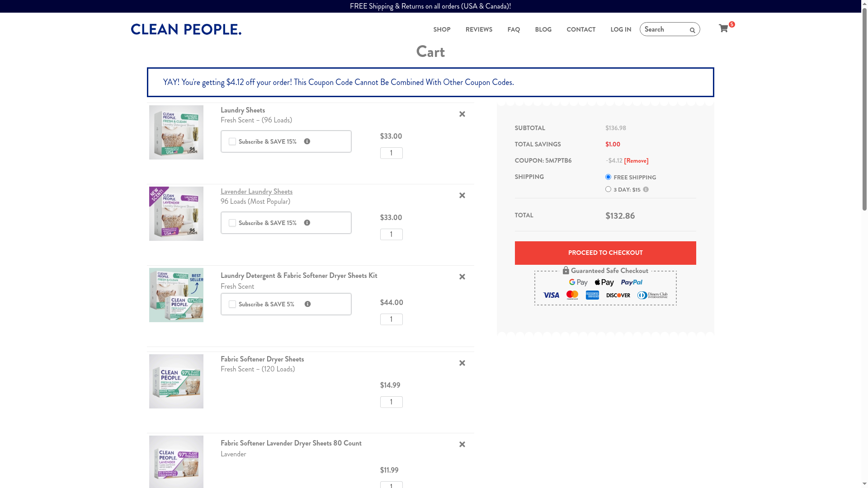
Task: Open the Shop menu
Action: coord(442,29)
